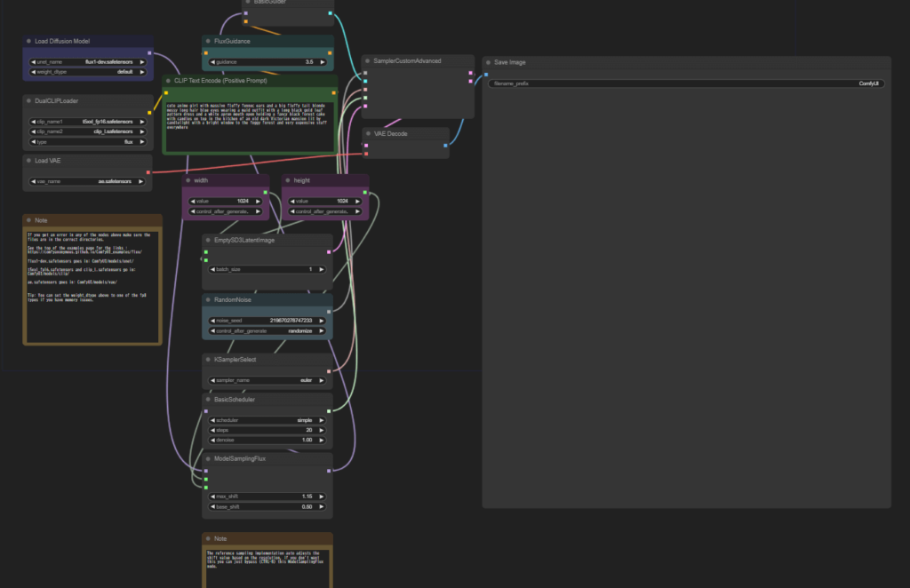Collapse the width node via its dot
910x588 pixels.
[188, 180]
